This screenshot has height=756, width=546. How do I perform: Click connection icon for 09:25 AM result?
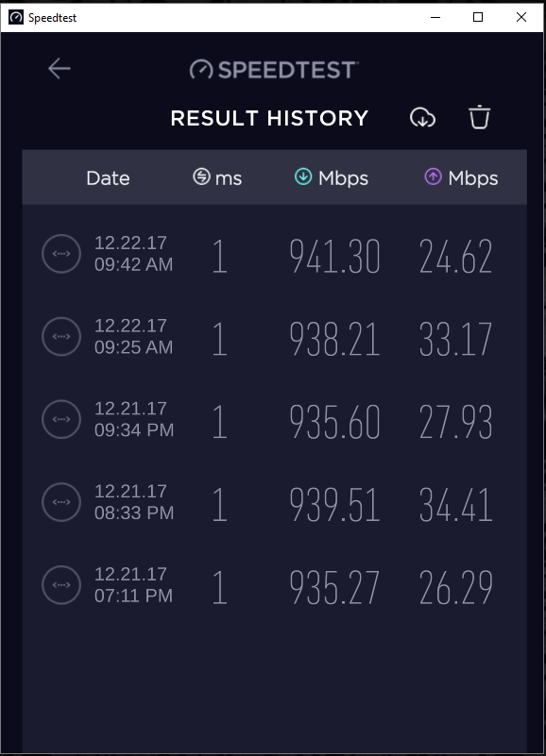tap(61, 337)
